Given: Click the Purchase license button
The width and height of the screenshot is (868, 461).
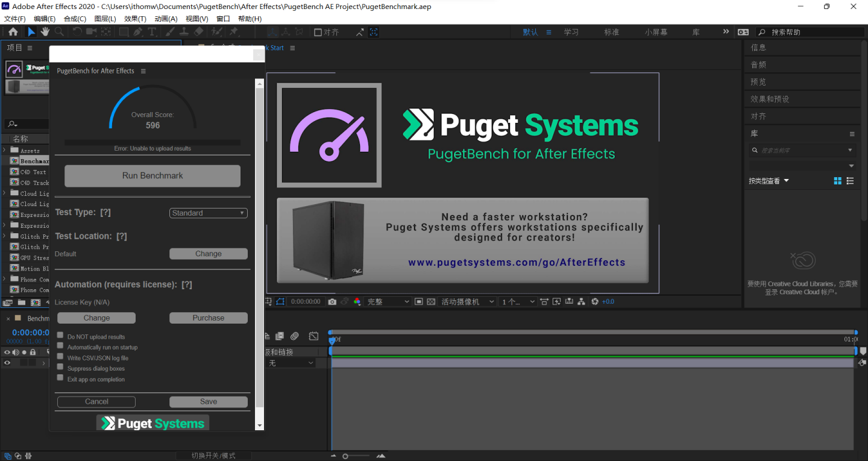Looking at the screenshot, I should point(209,318).
